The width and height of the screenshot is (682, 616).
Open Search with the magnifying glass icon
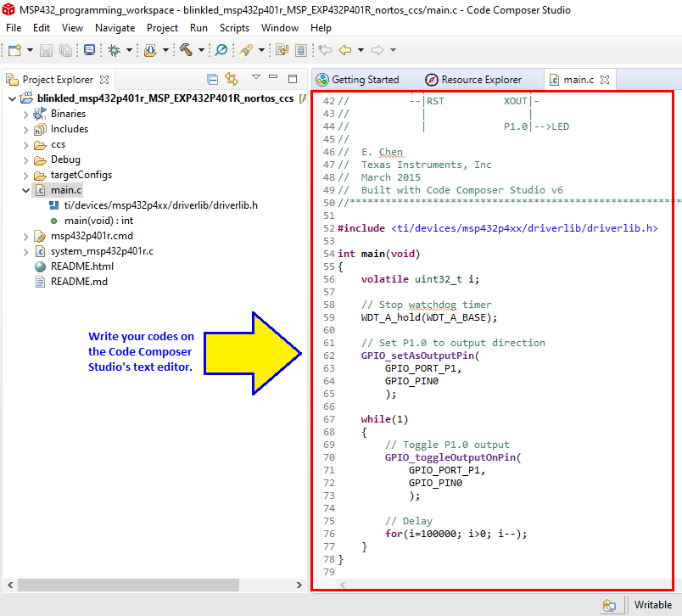point(221,50)
